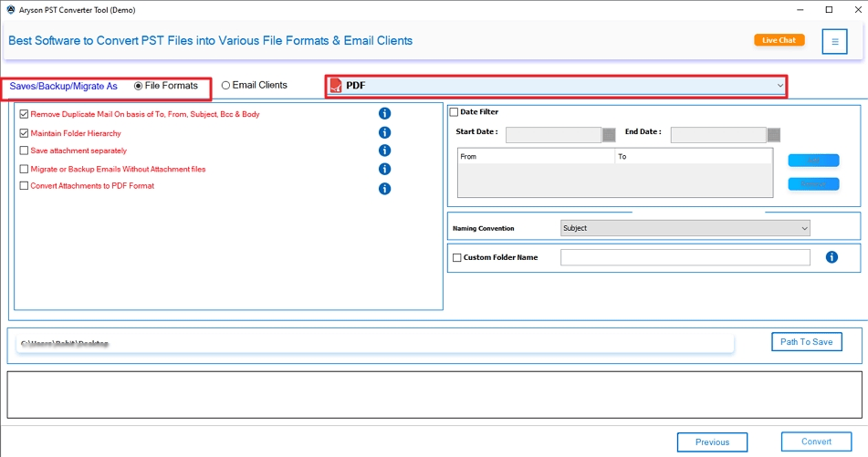Open Start Date calendar picker icon
Screen dimensions: 868x457
pos(609,135)
